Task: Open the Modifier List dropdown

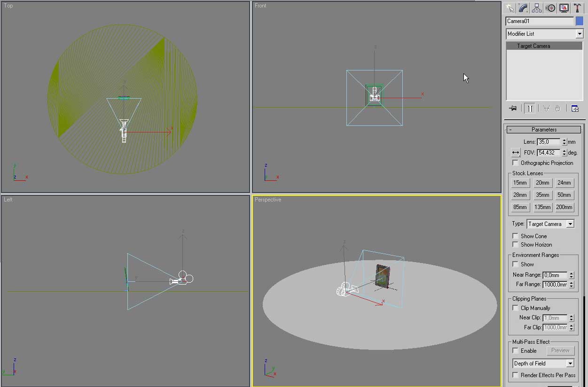Action: pos(544,34)
